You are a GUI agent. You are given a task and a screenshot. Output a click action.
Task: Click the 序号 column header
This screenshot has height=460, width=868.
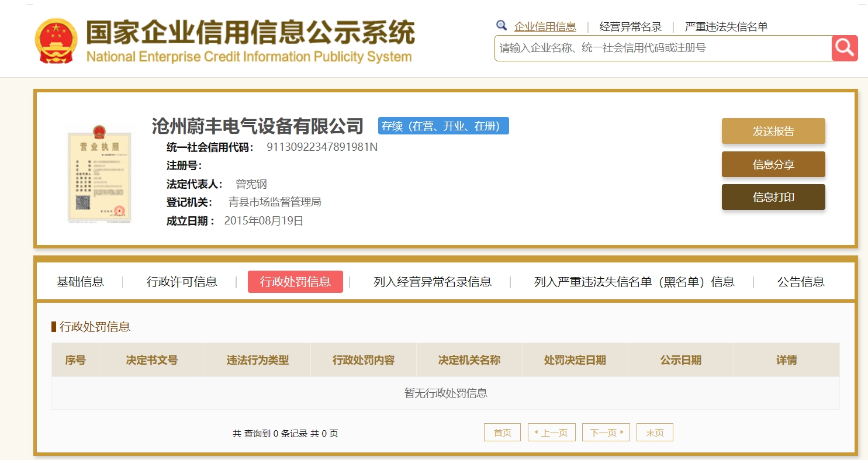[x=75, y=360]
